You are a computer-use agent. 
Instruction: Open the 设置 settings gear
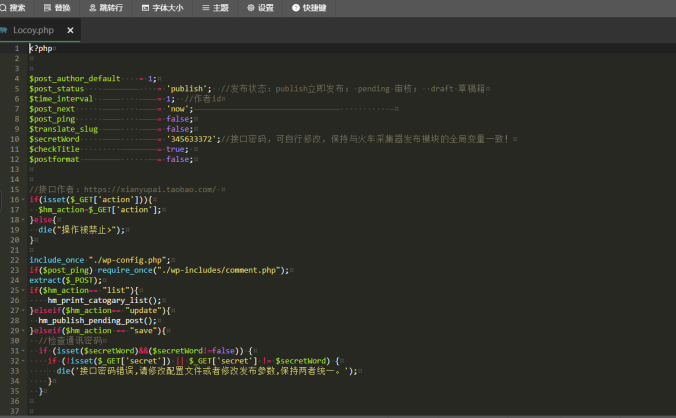click(x=260, y=7)
